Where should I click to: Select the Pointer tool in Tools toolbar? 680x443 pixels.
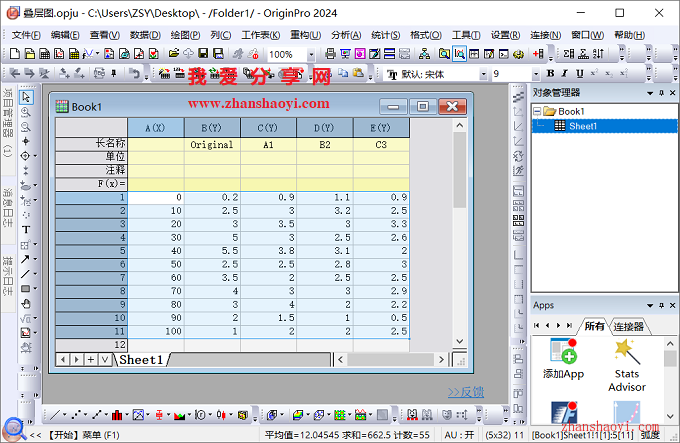click(26, 97)
